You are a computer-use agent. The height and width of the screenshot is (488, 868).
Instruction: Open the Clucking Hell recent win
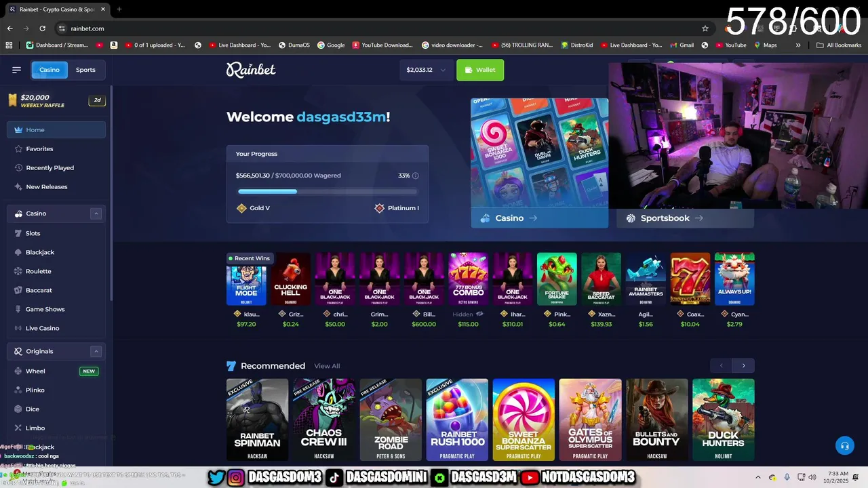pyautogui.click(x=290, y=279)
